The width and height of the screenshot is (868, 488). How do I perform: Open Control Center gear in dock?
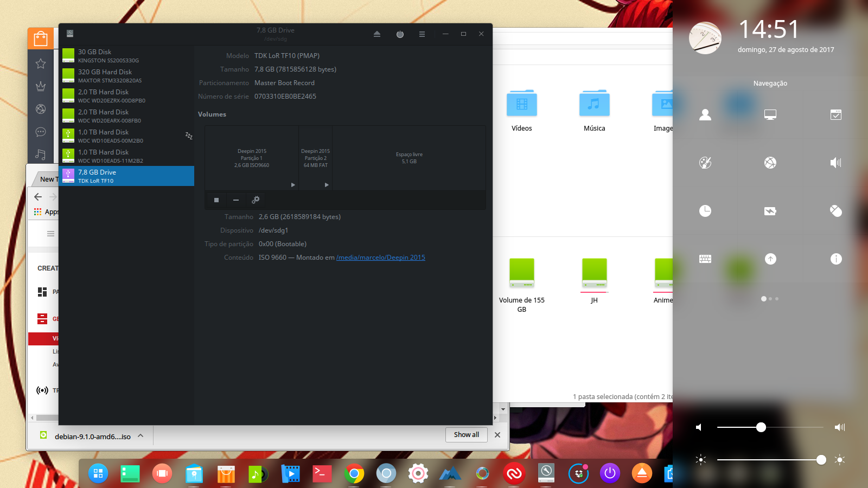(418, 473)
